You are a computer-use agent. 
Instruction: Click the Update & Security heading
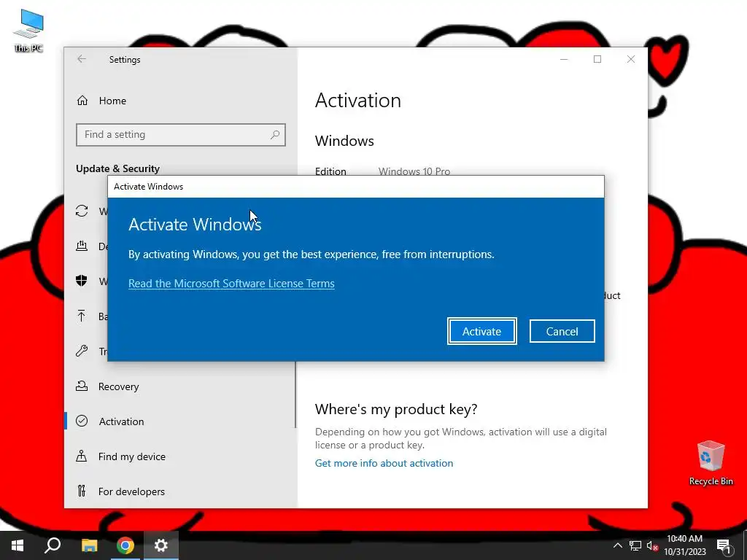click(117, 168)
